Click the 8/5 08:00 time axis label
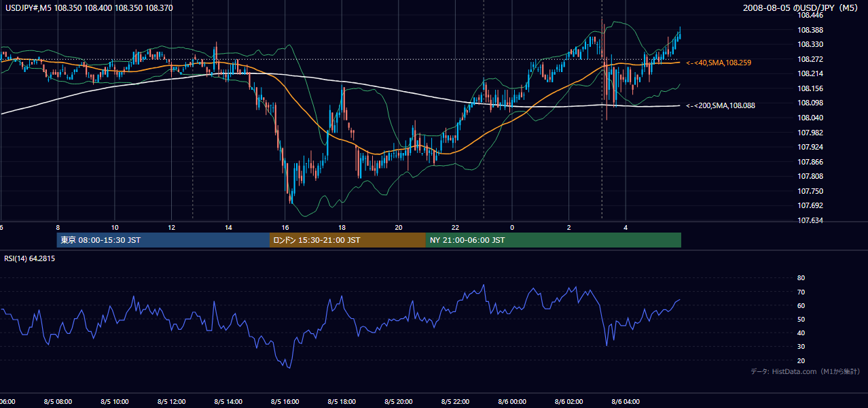 [58, 401]
